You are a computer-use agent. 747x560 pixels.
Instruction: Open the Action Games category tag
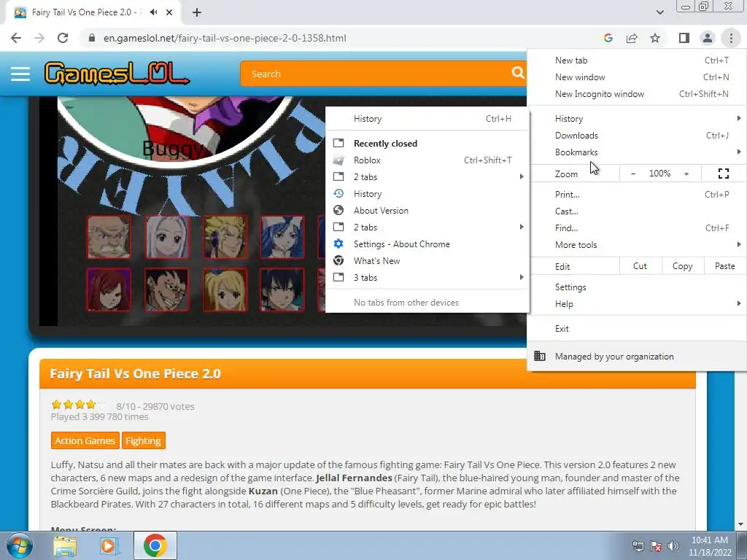[85, 440]
